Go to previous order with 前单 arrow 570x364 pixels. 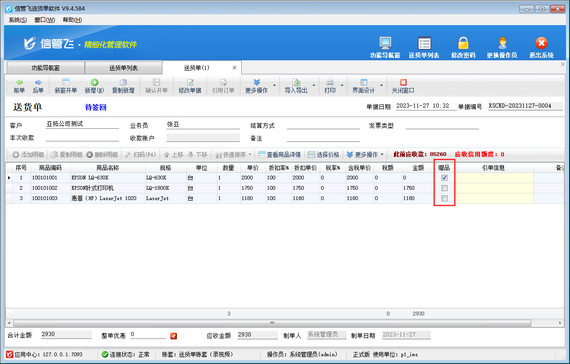tap(19, 83)
